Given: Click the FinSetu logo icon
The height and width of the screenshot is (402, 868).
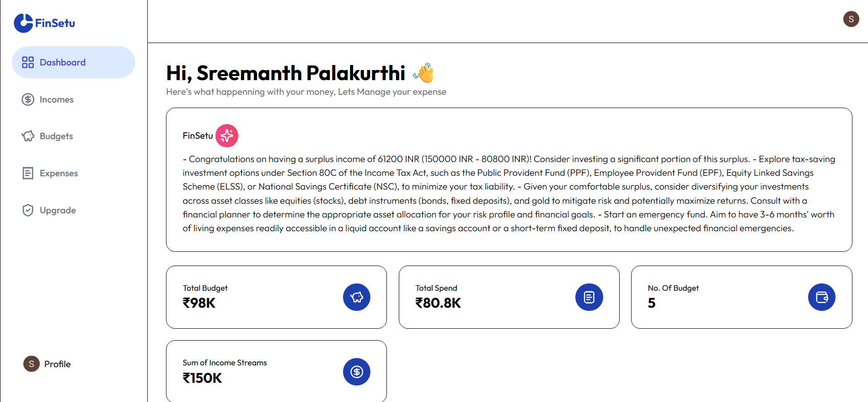Looking at the screenshot, I should (23, 23).
